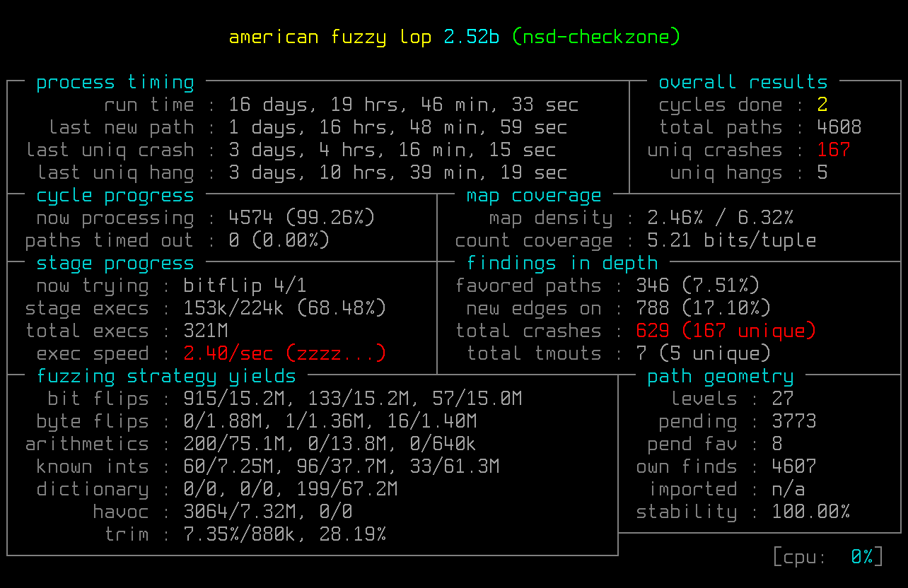Select total crashes value 629 (167 unique)

(726, 331)
